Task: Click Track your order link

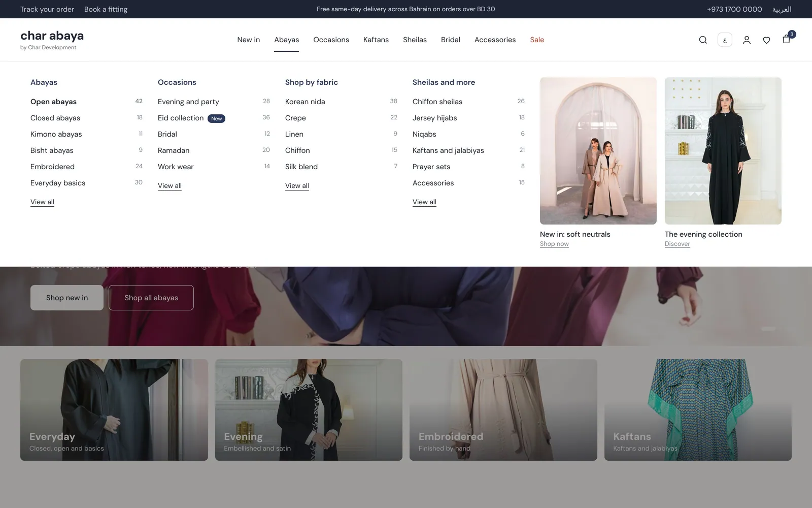Action: coord(47,9)
